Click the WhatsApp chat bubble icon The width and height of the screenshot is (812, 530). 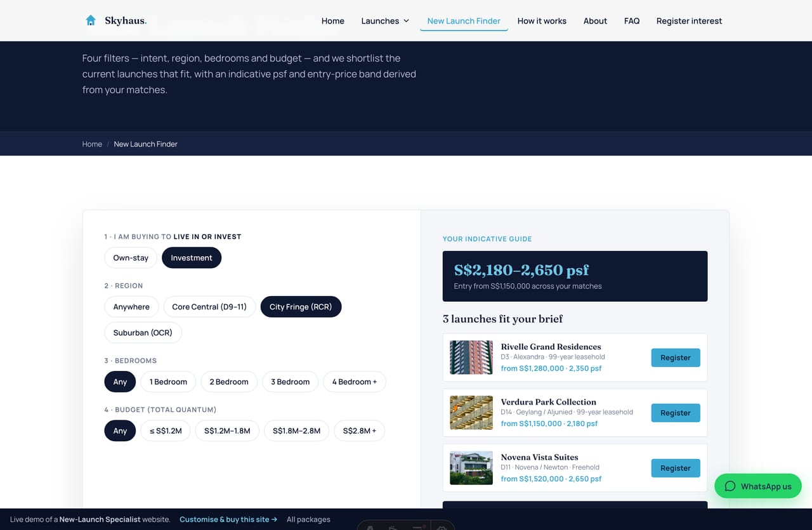[x=730, y=486]
